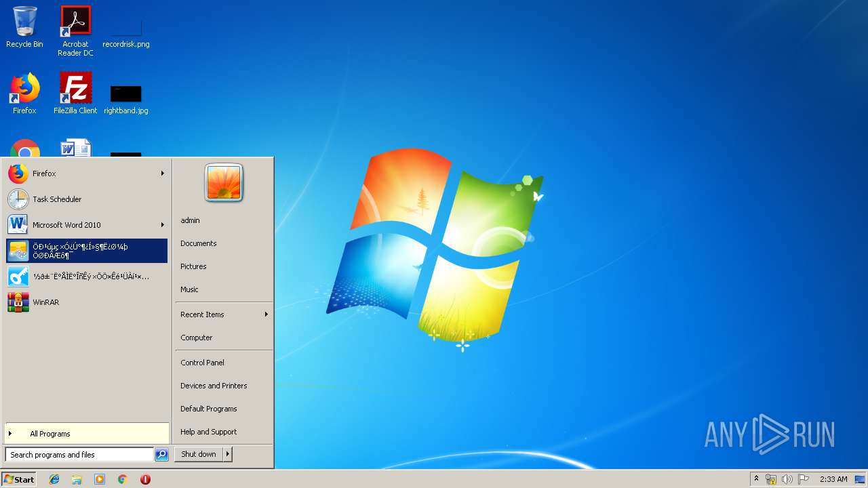Screen dimensions: 868x488
Task: Focus the Search programs and files box
Action: (79, 455)
